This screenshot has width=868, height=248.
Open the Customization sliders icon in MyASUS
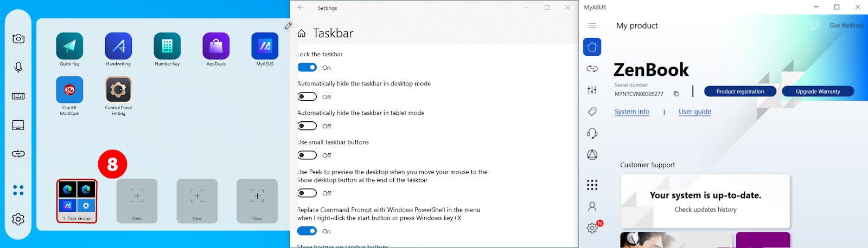coord(592,90)
